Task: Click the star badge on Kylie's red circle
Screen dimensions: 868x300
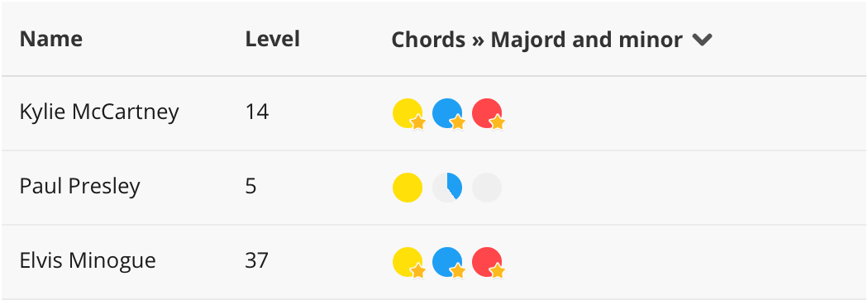Action: tap(497, 122)
